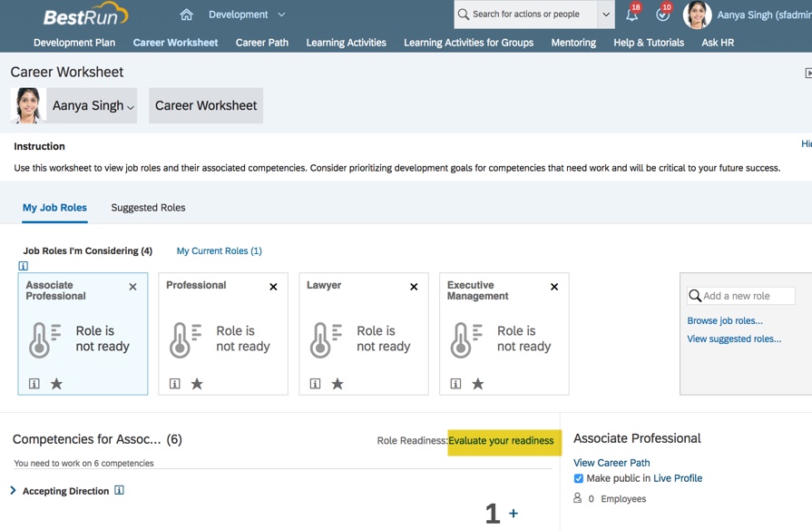Click star icon on Executive Management card

[x=478, y=384]
